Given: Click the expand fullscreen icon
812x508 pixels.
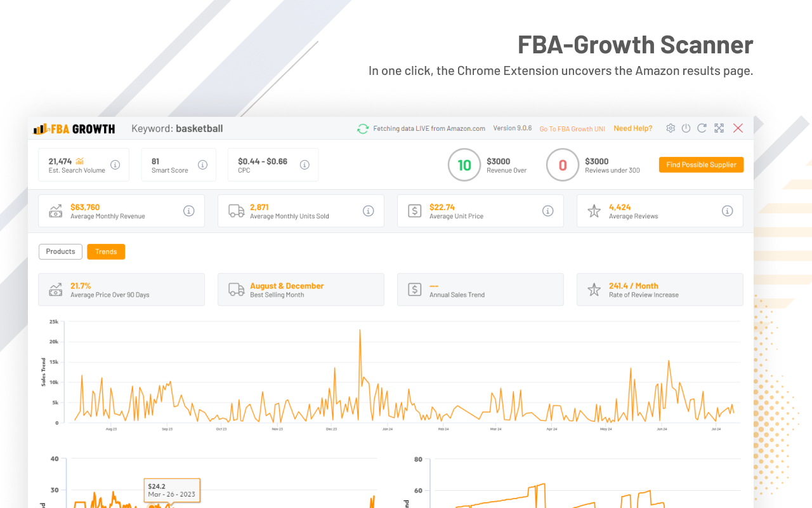Looking at the screenshot, I should 719,128.
